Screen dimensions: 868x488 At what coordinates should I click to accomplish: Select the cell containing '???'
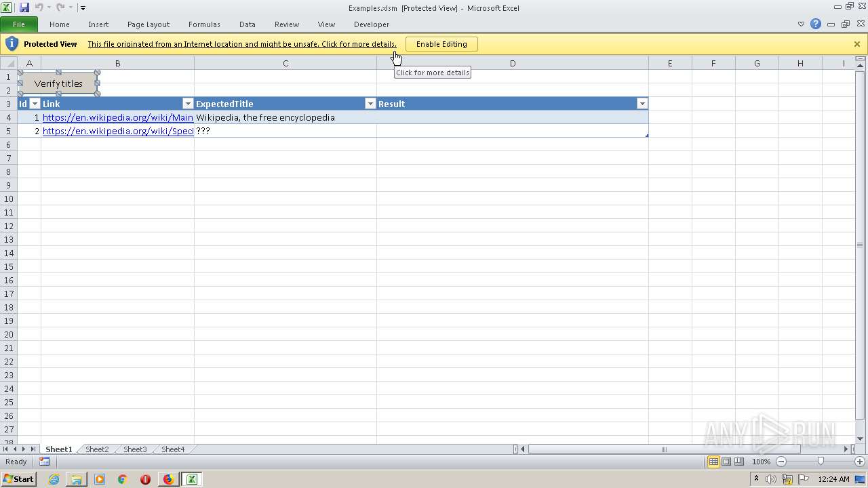[x=285, y=131]
